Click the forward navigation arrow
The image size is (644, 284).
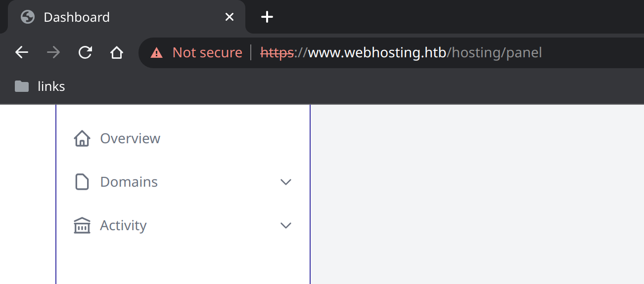coord(53,52)
